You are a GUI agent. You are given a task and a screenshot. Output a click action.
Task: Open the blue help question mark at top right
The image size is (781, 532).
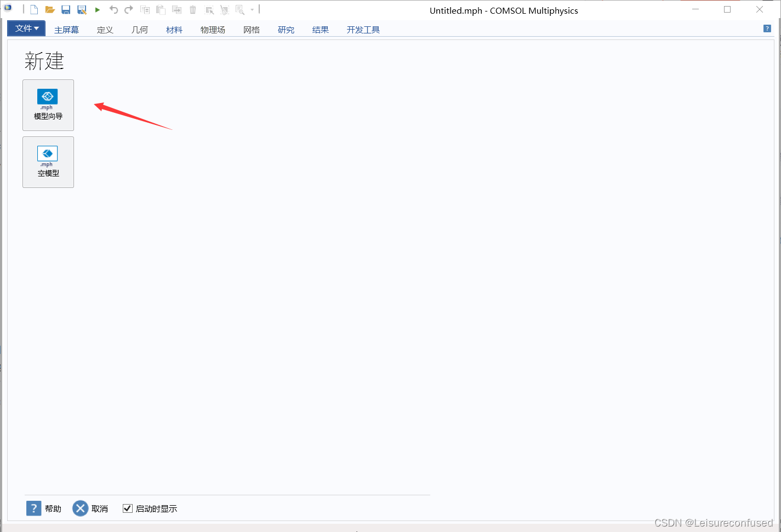coord(767,28)
